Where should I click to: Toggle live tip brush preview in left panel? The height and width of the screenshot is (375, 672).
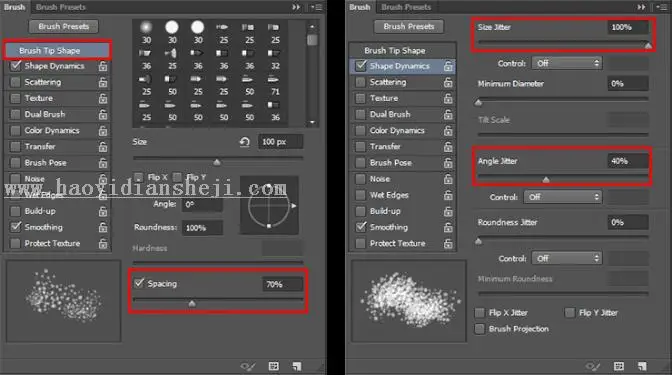(248, 366)
